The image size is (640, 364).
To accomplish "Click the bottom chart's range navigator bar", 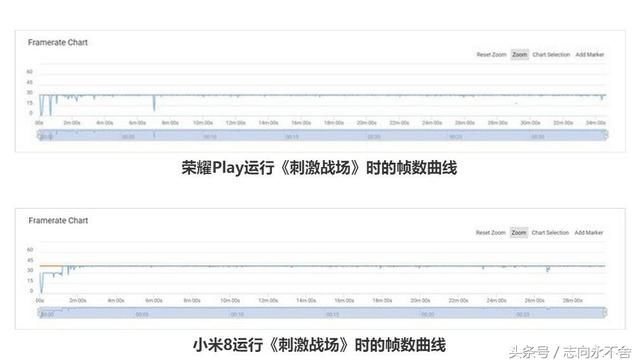I will (322, 313).
